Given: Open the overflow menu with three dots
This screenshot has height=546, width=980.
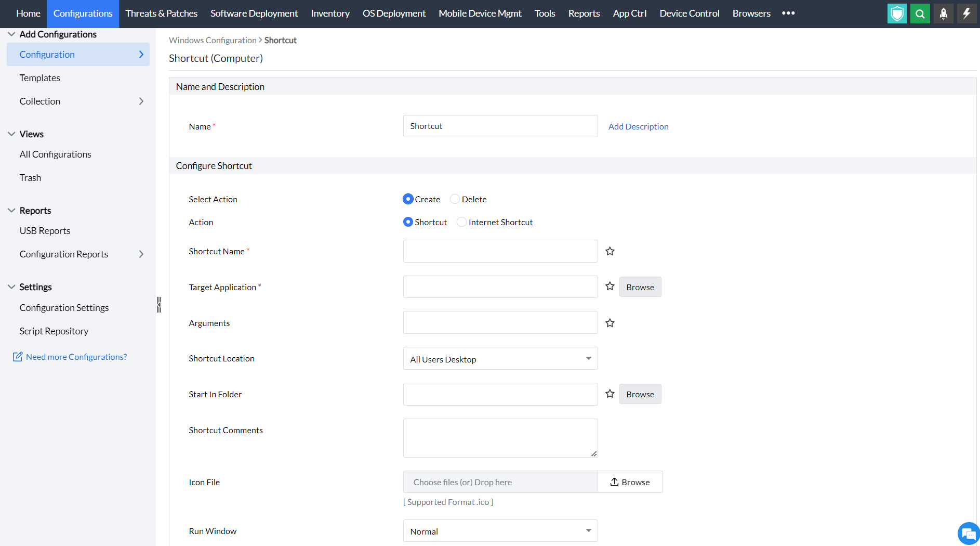Looking at the screenshot, I should (x=788, y=14).
